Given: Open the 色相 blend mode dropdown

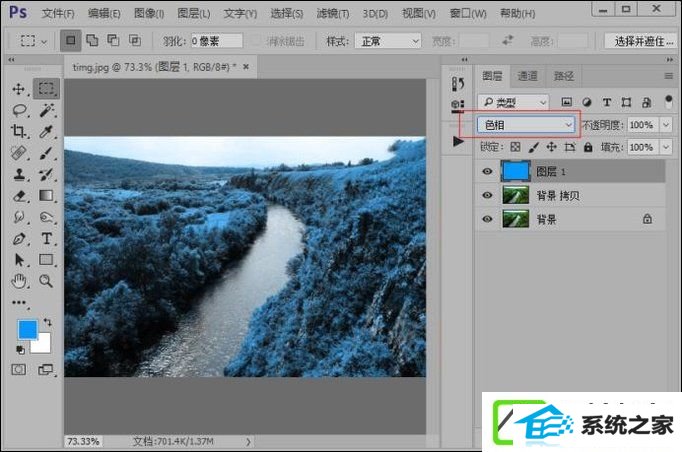Looking at the screenshot, I should [526, 125].
